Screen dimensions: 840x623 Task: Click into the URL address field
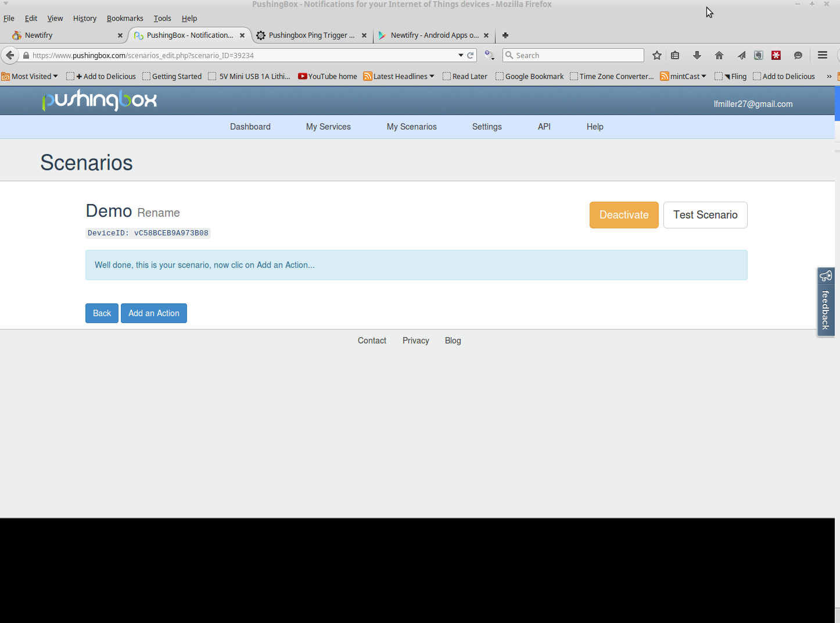point(243,56)
